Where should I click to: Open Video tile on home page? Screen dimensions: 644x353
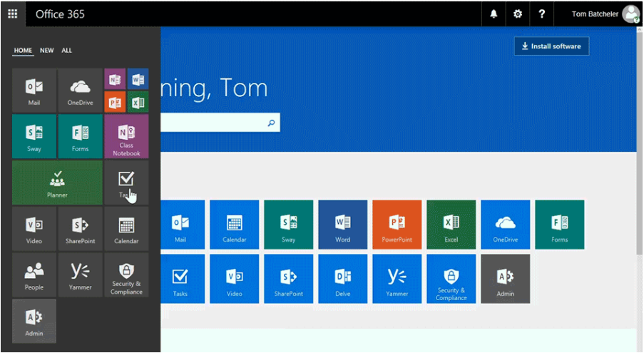click(x=235, y=279)
